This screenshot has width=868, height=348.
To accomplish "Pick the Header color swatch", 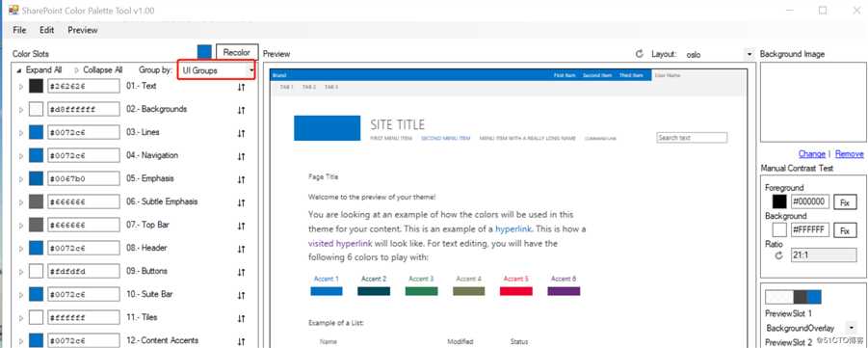I will (36, 248).
